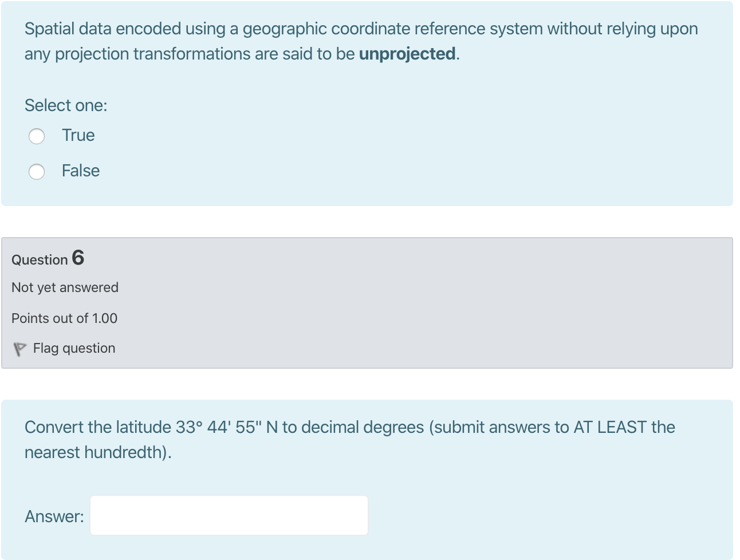Click the Select one label
Screen dimensions: 740x560
(x=66, y=105)
